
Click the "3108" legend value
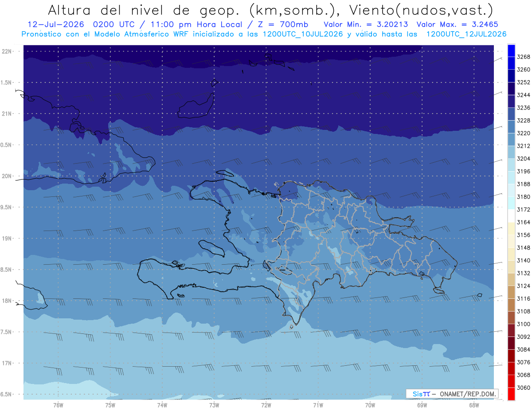click(x=524, y=311)
